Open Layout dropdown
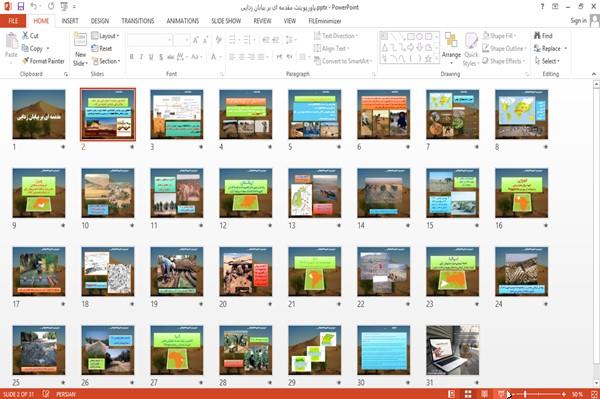Image resolution: width=600 pixels, height=399 pixels. [105, 36]
